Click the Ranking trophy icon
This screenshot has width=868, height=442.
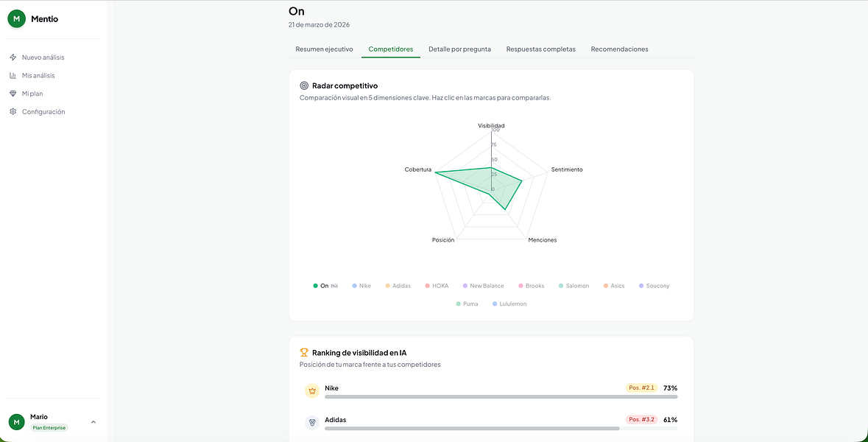point(304,352)
